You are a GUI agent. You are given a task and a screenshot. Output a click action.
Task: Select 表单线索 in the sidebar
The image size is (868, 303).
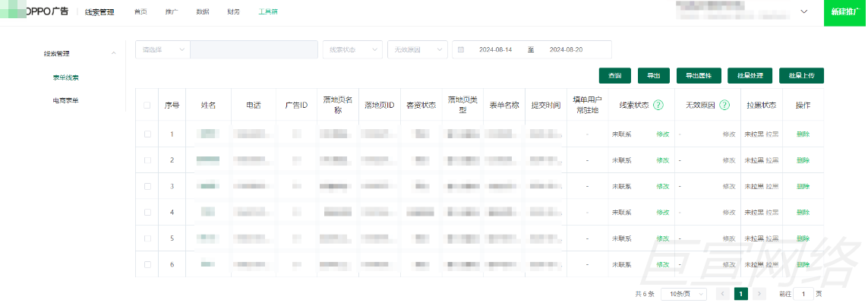tap(66, 77)
